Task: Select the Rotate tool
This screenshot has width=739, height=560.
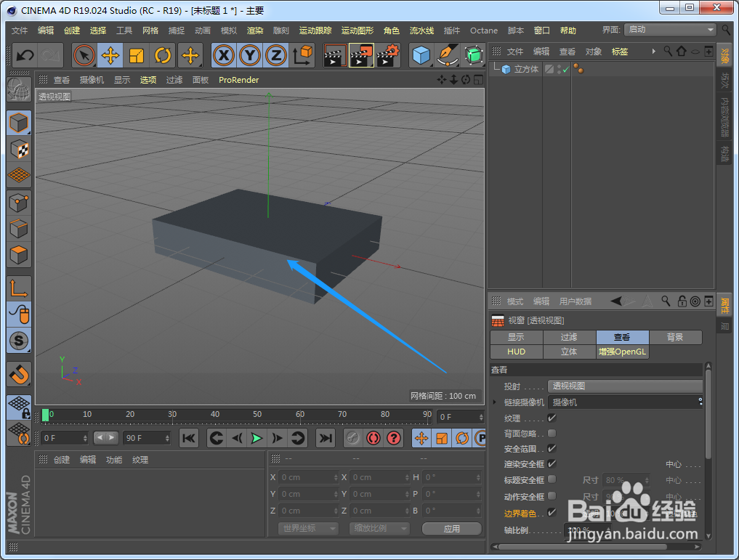Action: tap(162, 55)
